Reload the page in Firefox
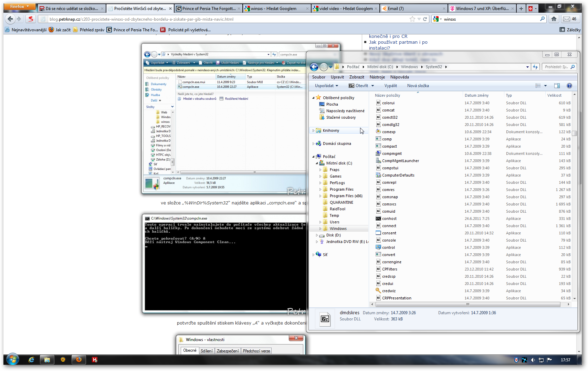 (425, 19)
